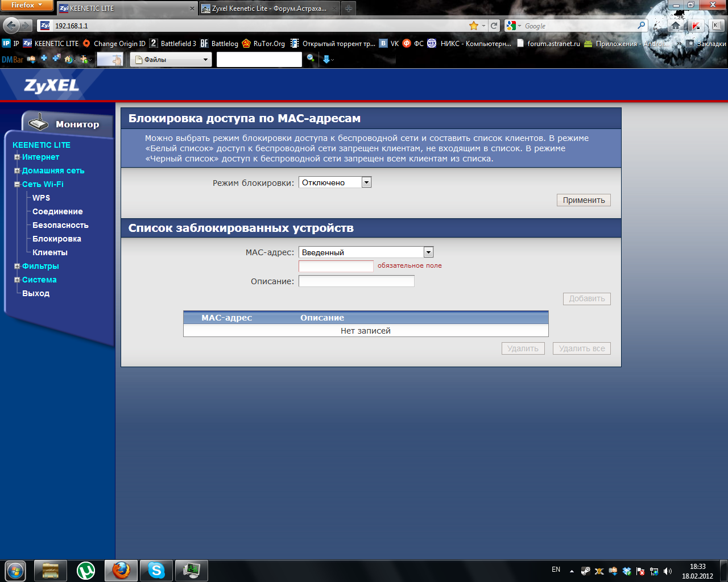Viewport: 728px width, 582px height.
Task: Click the DMBar hand pointer button
Action: (x=110, y=59)
